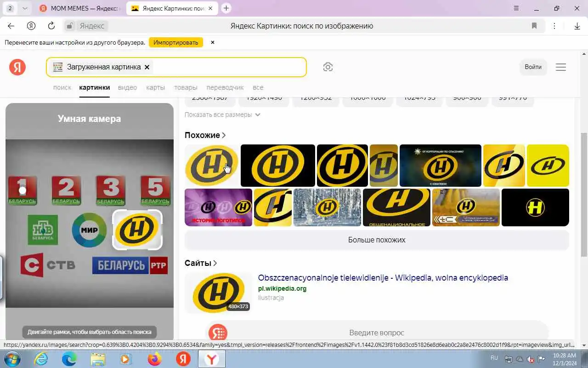Viewport: 588px width, 368px height.
Task: Open Windows Media Player from taskbar
Action: coord(126,359)
